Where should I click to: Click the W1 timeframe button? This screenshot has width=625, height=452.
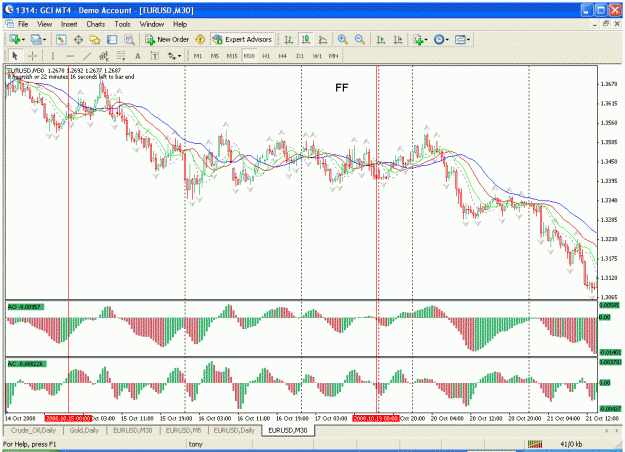pyautogui.click(x=317, y=56)
